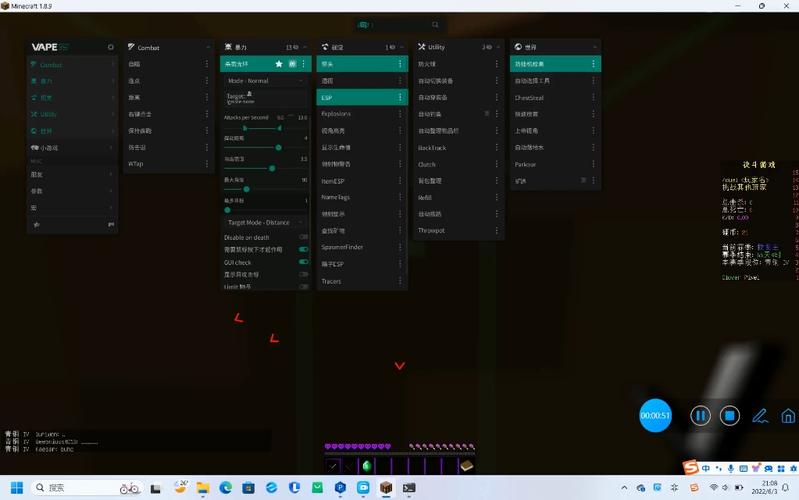Open options dots next to WTap module

coord(208,164)
